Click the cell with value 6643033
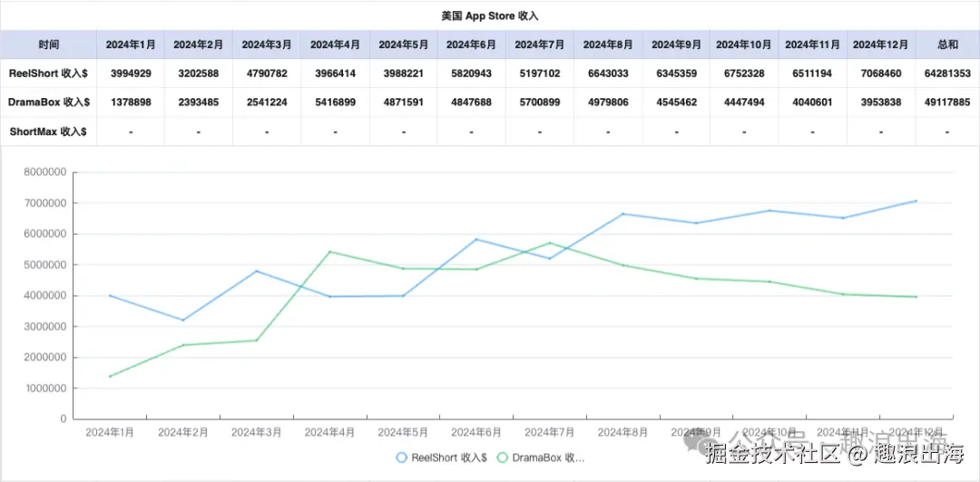 coord(608,74)
